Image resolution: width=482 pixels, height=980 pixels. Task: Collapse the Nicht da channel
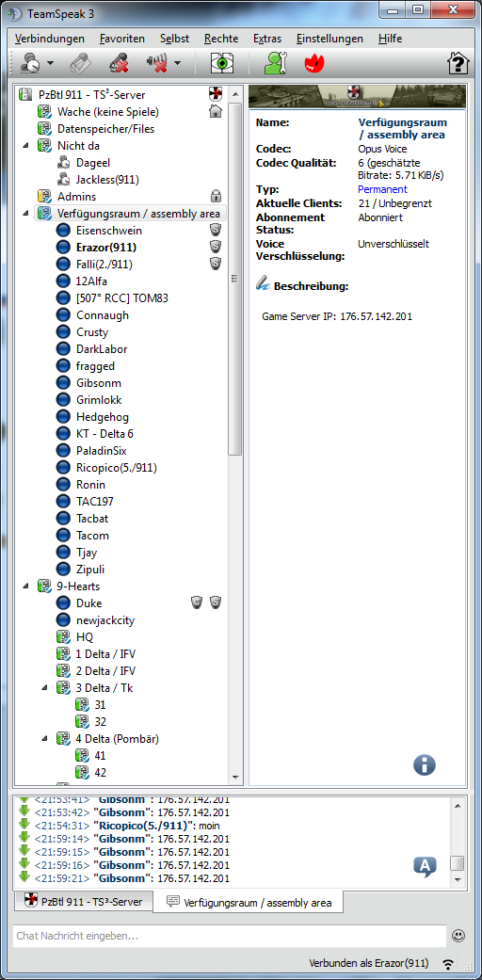(25, 146)
